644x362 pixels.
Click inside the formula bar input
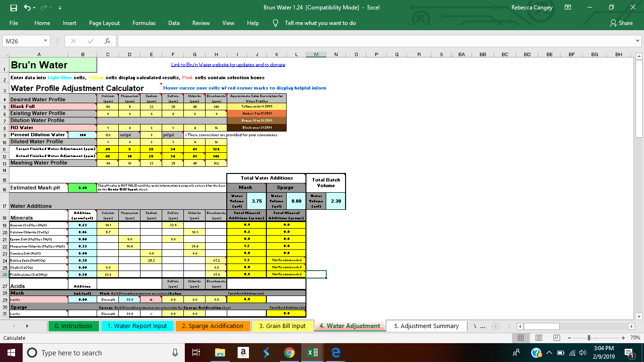click(375, 41)
